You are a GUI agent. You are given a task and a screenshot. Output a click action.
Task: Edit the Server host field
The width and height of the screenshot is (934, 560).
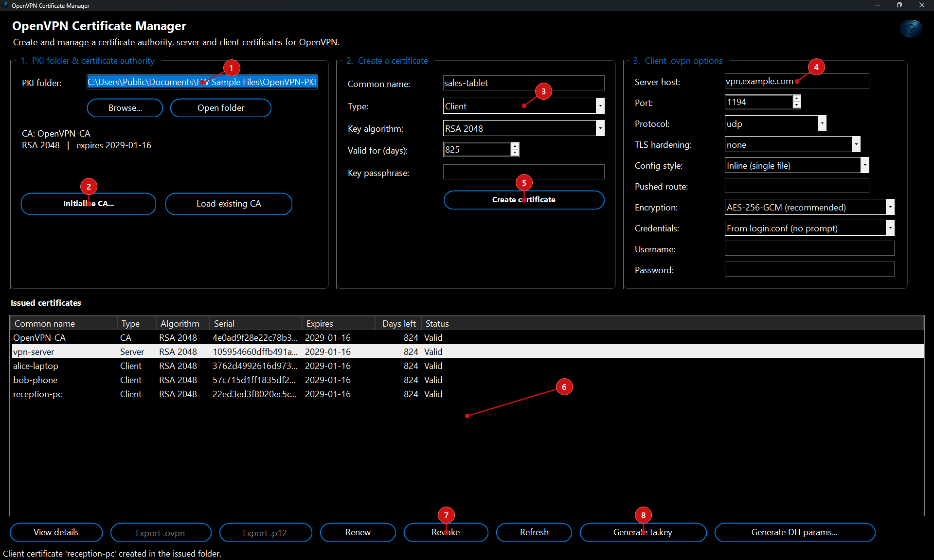pos(797,81)
